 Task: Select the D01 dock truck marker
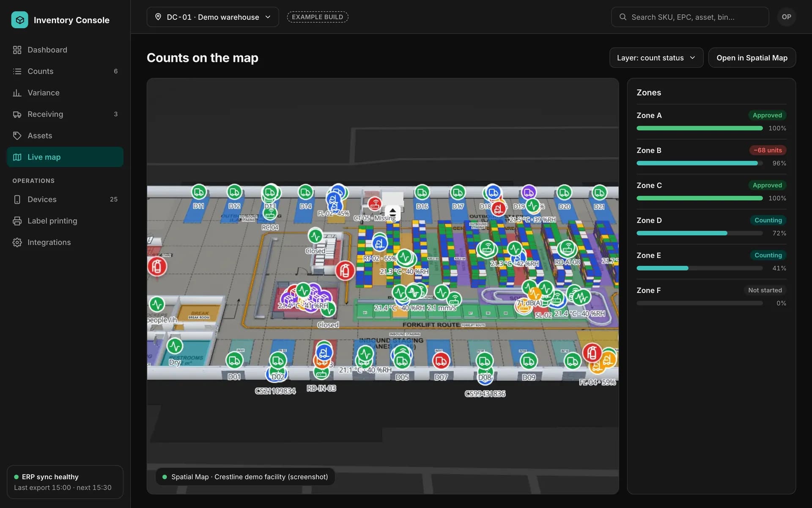point(234,360)
